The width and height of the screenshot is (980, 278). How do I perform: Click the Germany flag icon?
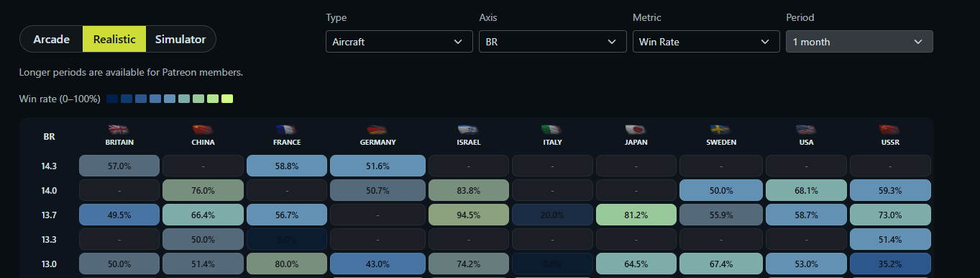[x=377, y=130]
